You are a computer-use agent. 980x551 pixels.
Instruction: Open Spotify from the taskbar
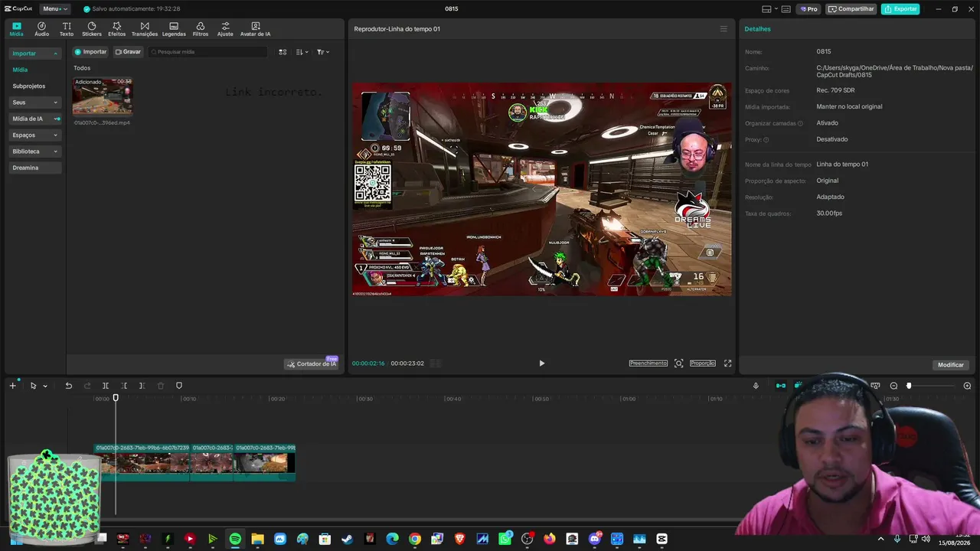(235, 539)
